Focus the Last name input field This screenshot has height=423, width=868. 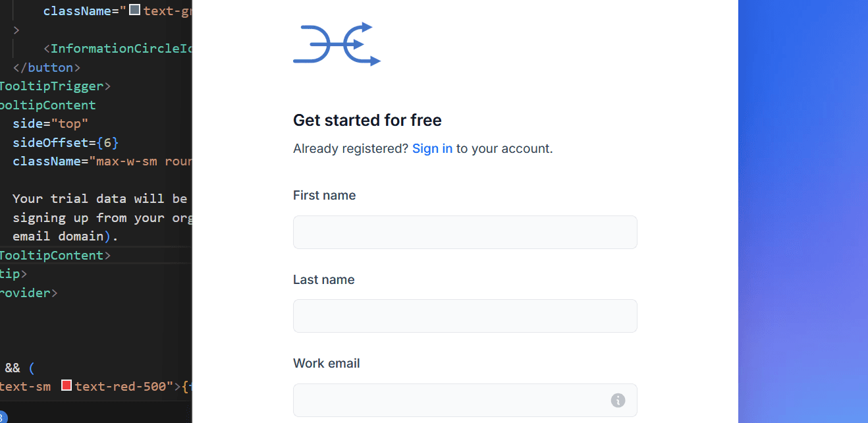point(465,316)
